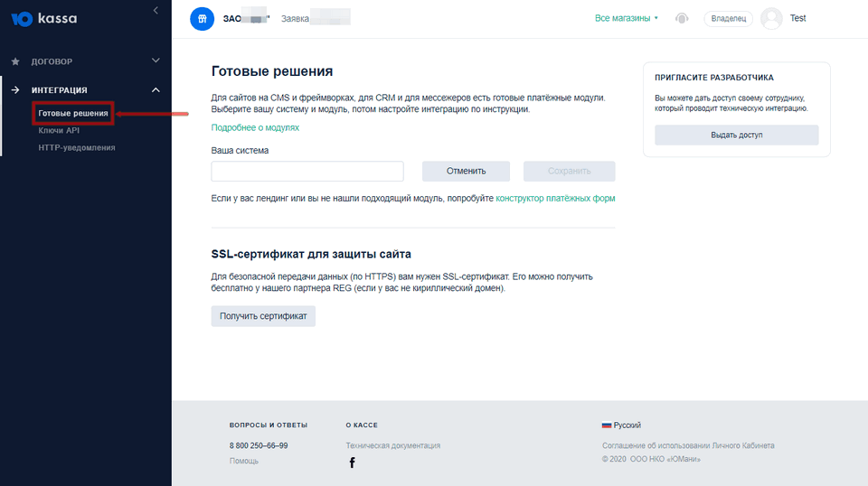Click the user avatar icon
This screenshot has width=868, height=486.
[x=771, y=18]
